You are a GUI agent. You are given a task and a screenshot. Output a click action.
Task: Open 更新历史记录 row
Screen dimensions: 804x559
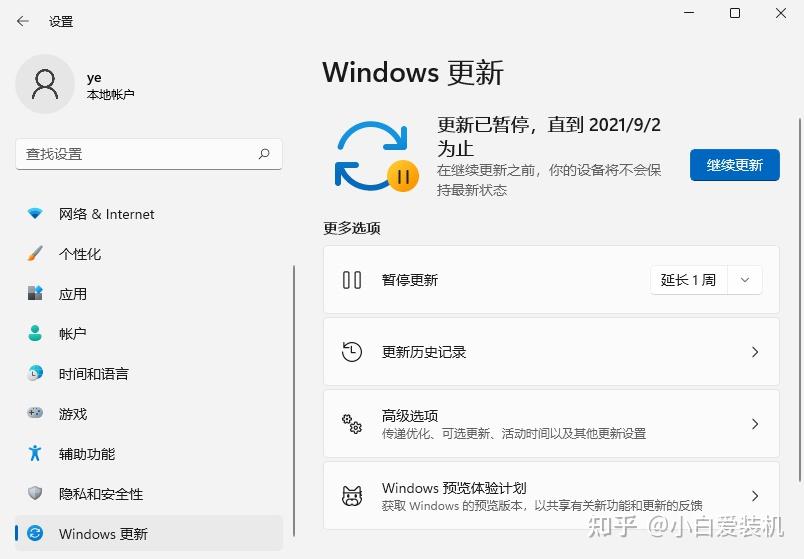[x=551, y=352]
